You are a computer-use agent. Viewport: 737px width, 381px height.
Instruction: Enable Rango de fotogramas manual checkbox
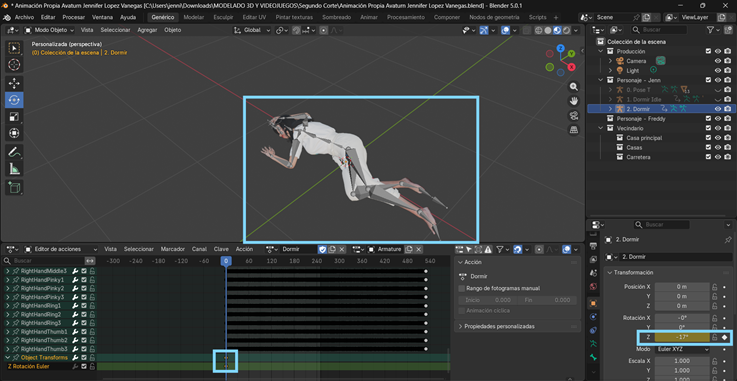coord(462,288)
